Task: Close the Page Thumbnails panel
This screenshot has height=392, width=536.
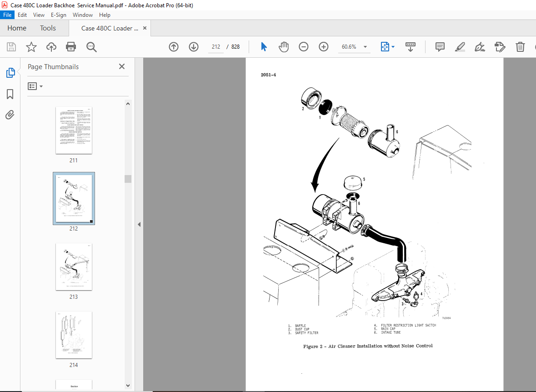Action: pos(122,66)
